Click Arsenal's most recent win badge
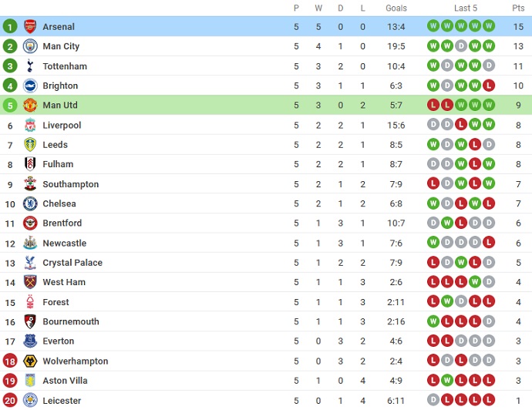The image size is (532, 410). coord(489,26)
